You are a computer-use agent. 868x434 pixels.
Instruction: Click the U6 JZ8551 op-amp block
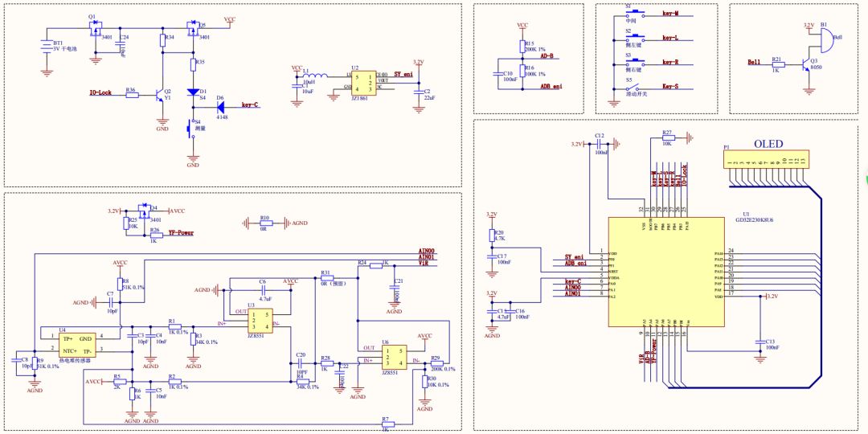click(x=393, y=356)
